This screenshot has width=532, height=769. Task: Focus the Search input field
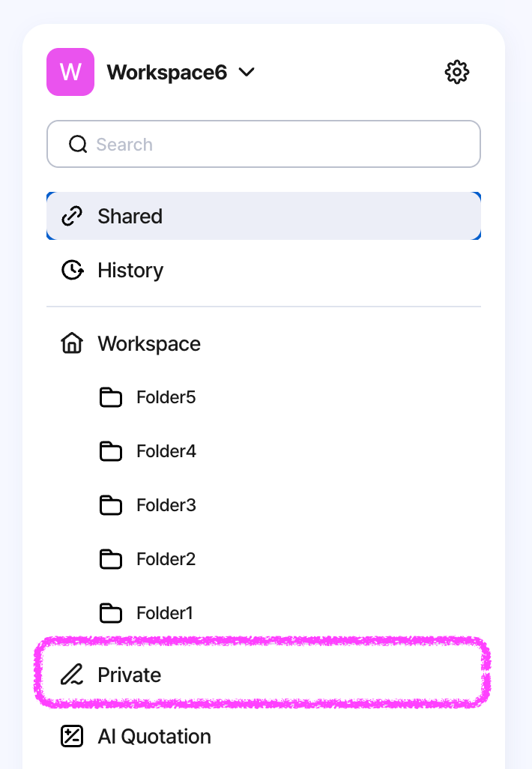point(264,144)
